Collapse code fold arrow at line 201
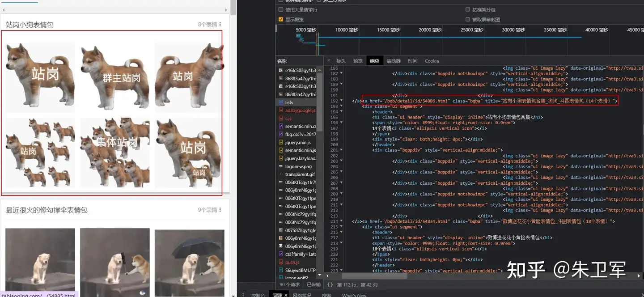The width and height of the screenshot is (644, 297). [x=341, y=150]
